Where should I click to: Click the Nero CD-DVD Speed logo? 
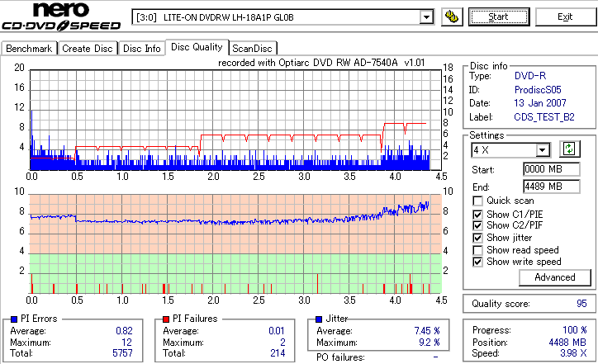pos(61,17)
